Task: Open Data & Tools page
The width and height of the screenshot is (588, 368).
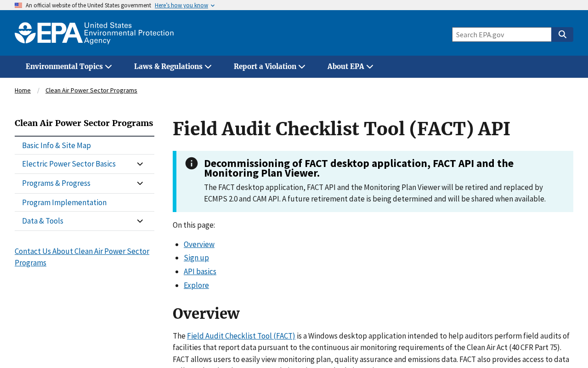Action: tap(43, 221)
